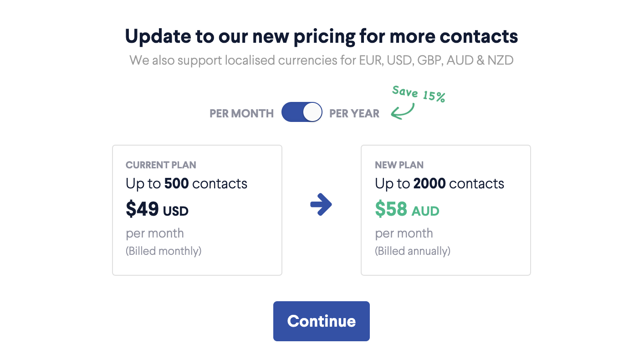644x364 pixels.
Task: Click the green curved arrow icon
Action: 403,111
